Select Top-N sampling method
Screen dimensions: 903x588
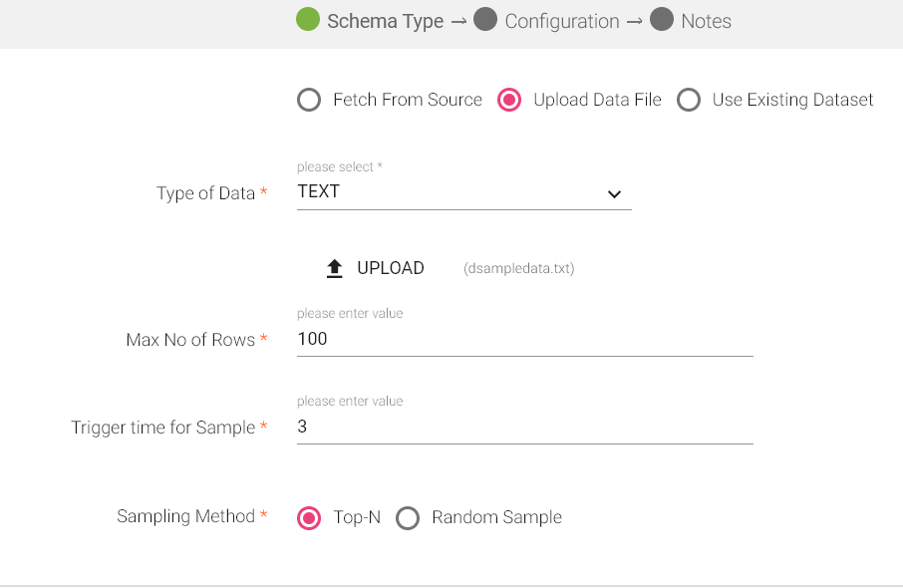(x=309, y=518)
